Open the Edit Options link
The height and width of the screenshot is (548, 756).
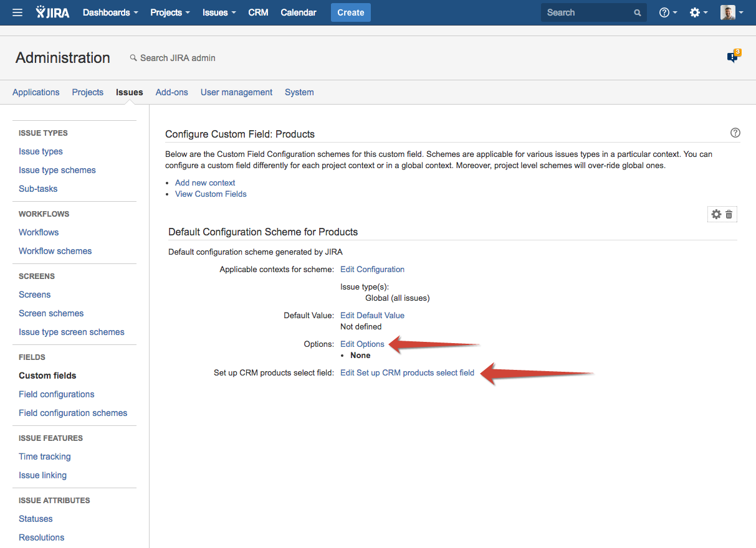click(362, 344)
